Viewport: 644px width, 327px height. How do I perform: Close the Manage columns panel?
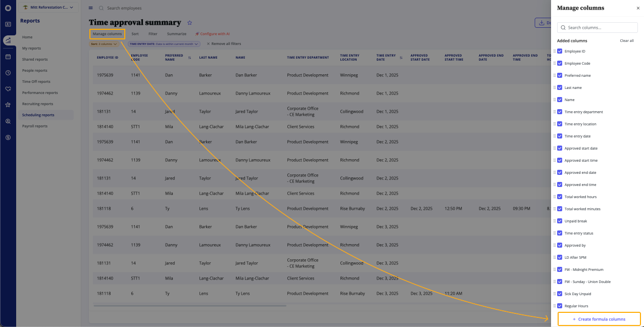(638, 8)
